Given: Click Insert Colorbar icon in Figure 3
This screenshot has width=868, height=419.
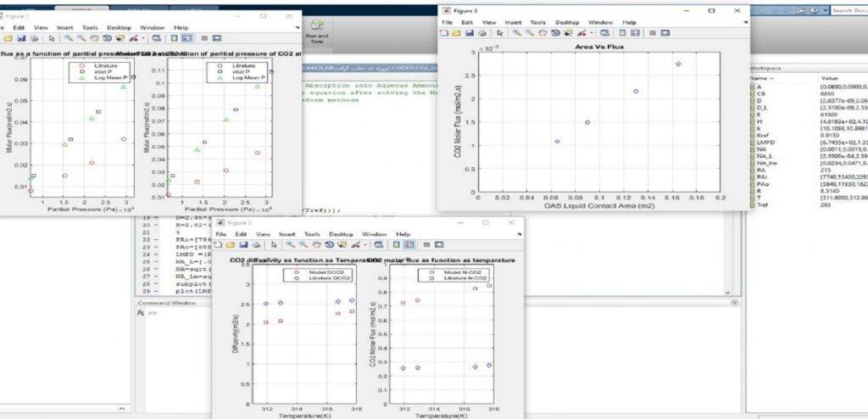Looking at the screenshot, I should tap(623, 33).
